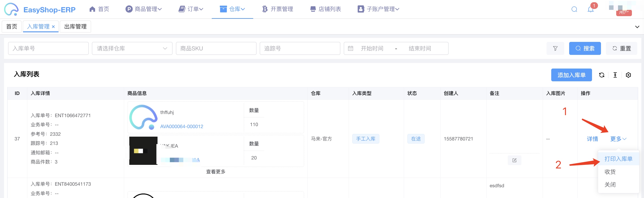Click the black product thumbnail
This screenshot has height=198, width=644.
point(143,151)
